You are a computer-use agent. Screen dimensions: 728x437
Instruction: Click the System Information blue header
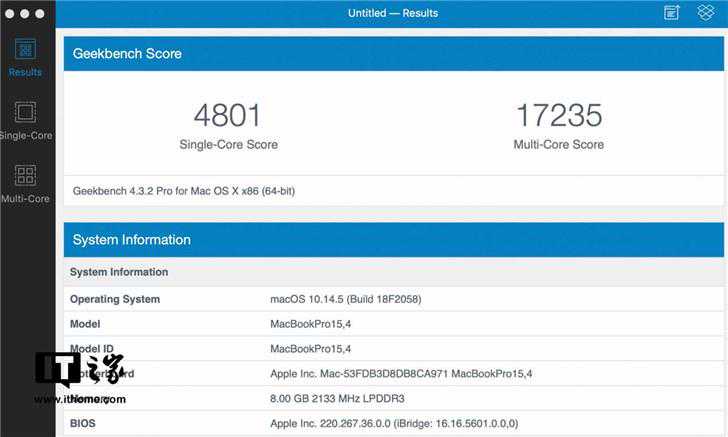point(394,240)
